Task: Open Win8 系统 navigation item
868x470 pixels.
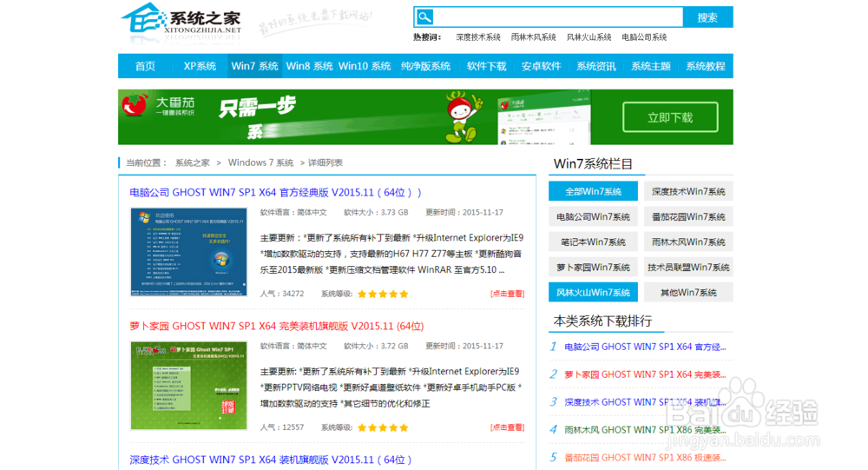Action: click(310, 66)
